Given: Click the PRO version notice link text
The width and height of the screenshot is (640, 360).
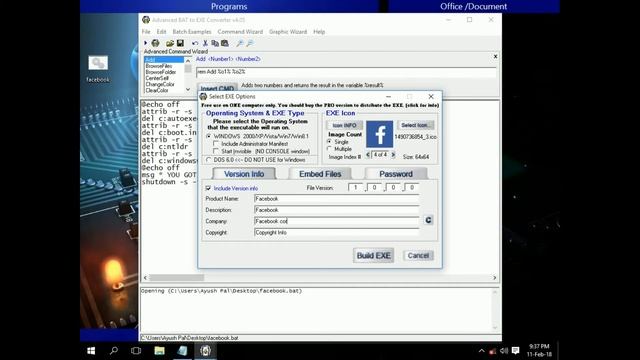Looking at the screenshot, I should 320,105.
